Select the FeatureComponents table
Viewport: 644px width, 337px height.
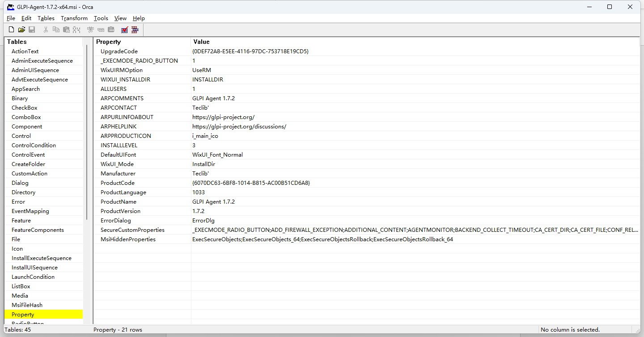pos(38,230)
